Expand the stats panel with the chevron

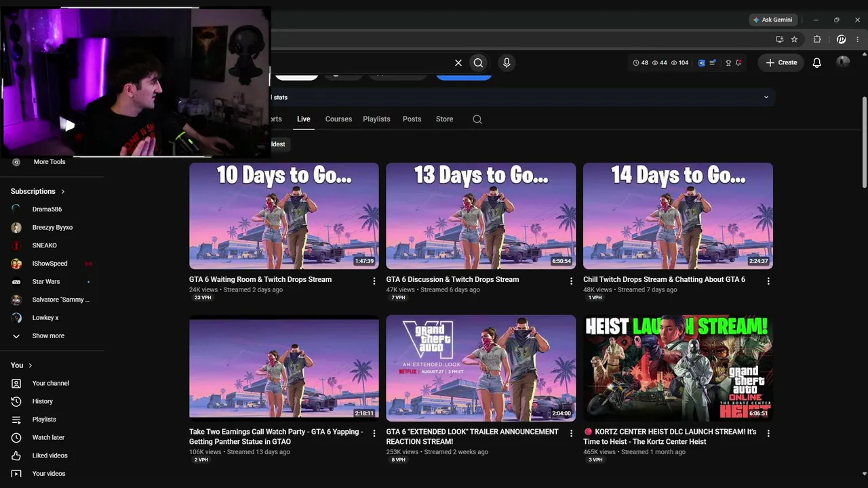coord(766,98)
